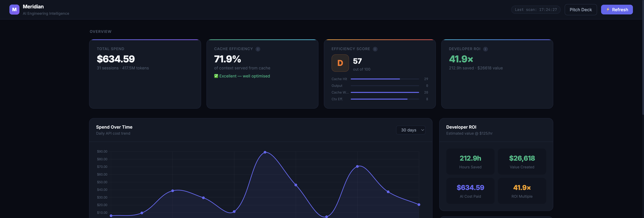This screenshot has height=218, width=644.
Task: Click the Meridian M logo icon
Action: pyautogui.click(x=14, y=10)
